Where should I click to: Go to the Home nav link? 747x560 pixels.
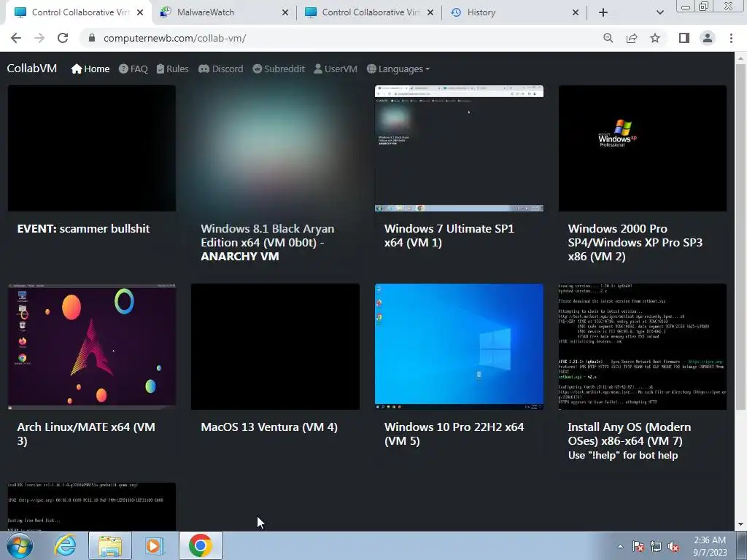coord(90,69)
